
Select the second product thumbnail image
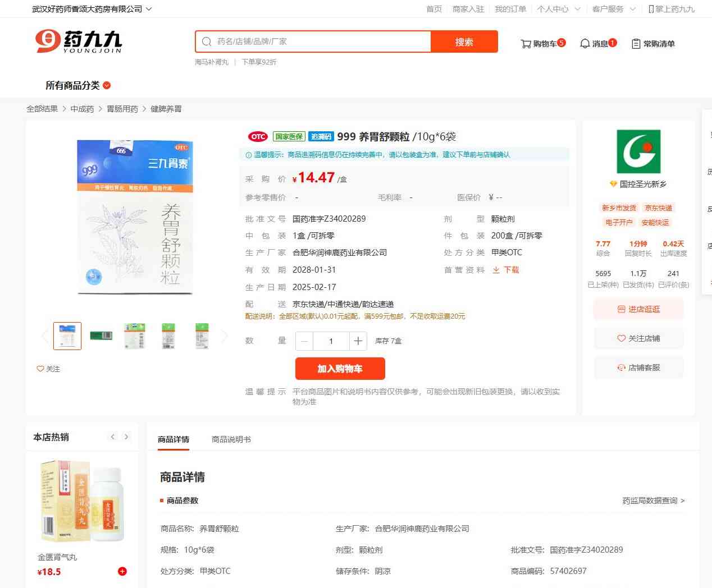pos(101,336)
